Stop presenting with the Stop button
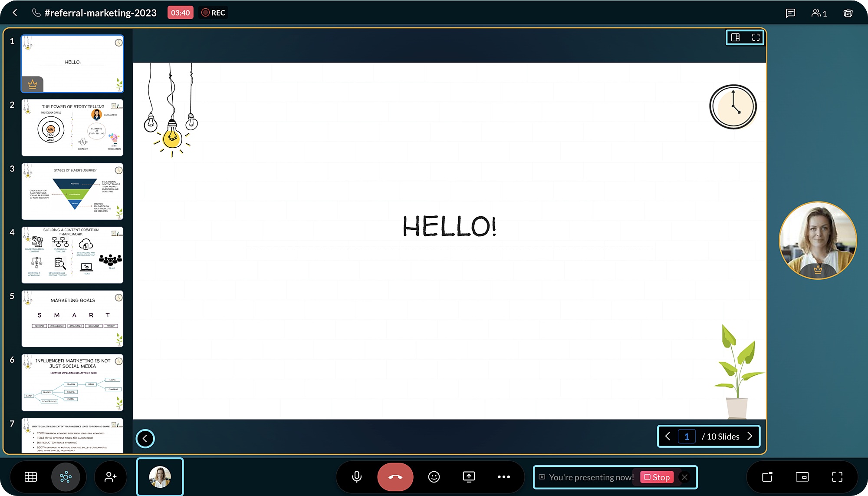Screen dimensions: 868x496 coord(657,477)
